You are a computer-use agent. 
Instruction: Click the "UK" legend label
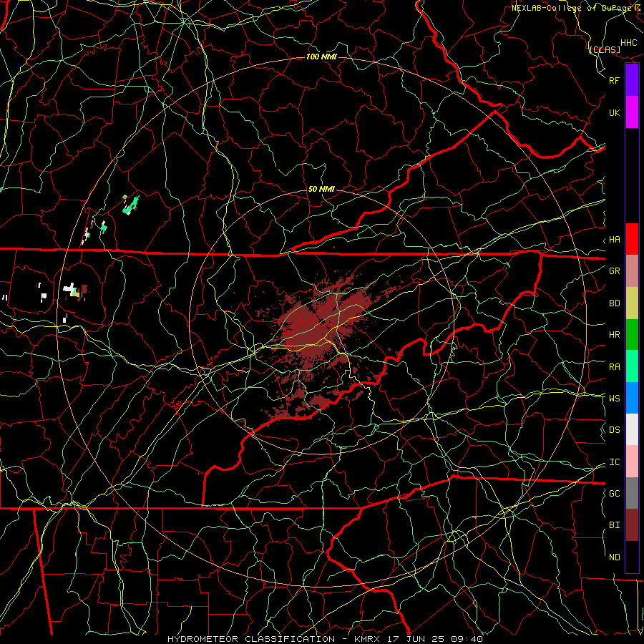[x=614, y=112]
